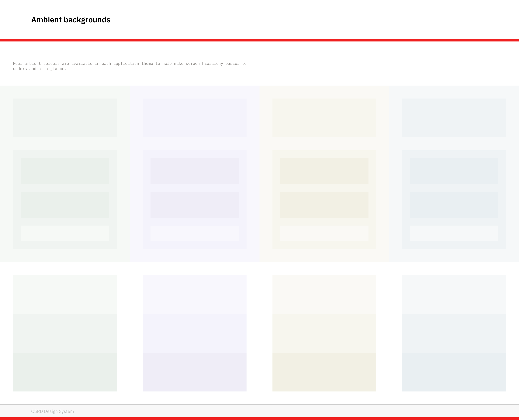This screenshot has height=420, width=519.
Task: Select the medium blue-grey bottom swatch
Action: point(454,333)
